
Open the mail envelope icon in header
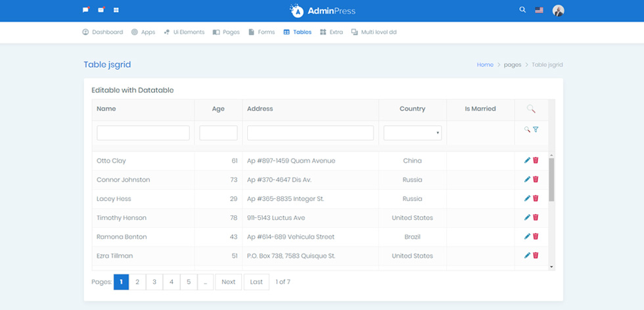pyautogui.click(x=101, y=10)
